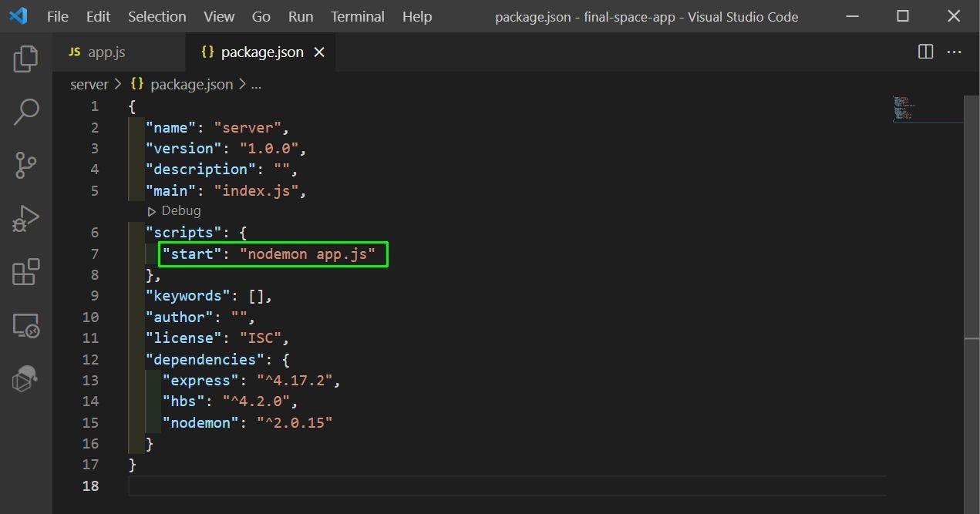
Task: Click the "keywords" key text
Action: (x=188, y=296)
